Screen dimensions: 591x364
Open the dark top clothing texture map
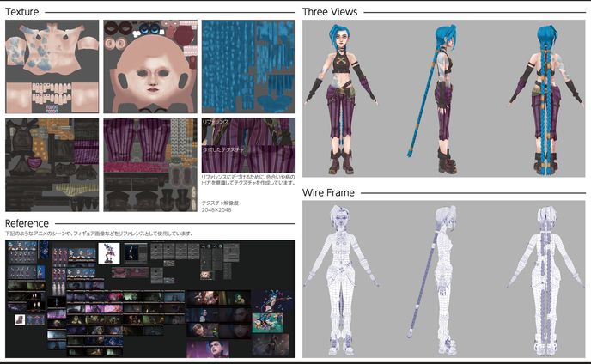click(52, 165)
